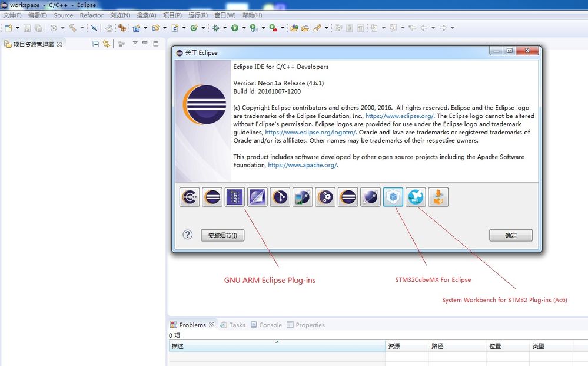Click the 安装细节(I) button
Screen dimensions: 588x366
(x=222, y=235)
